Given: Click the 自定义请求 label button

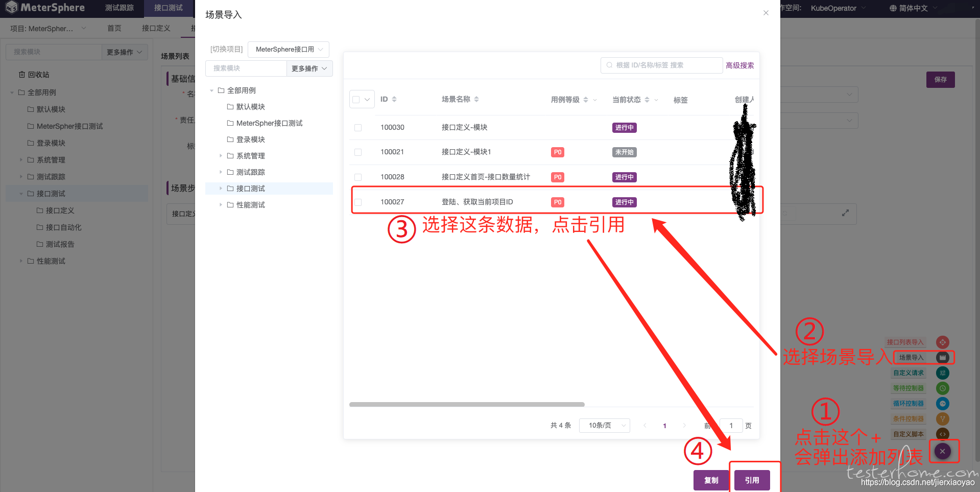Looking at the screenshot, I should 908,373.
